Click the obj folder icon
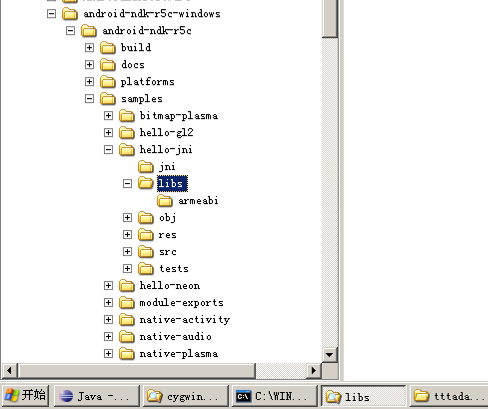Screen dimensions: 488x409 pyautogui.click(x=146, y=218)
